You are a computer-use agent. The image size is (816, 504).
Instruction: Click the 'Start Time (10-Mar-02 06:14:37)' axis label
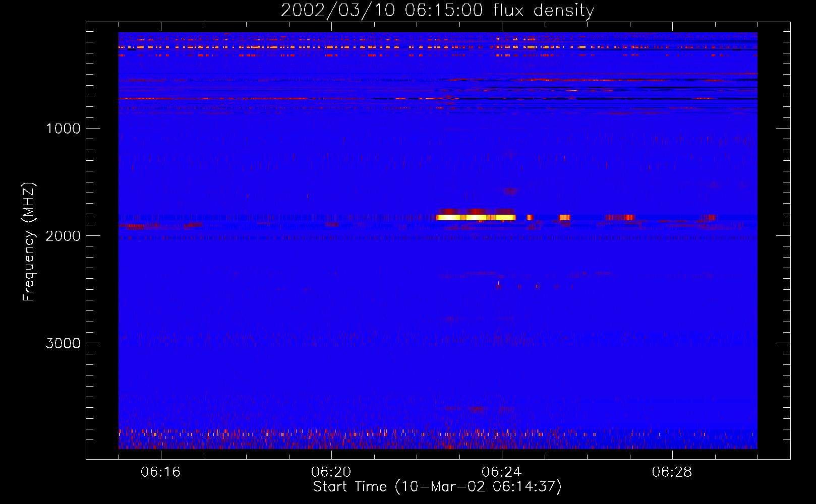coord(437,487)
